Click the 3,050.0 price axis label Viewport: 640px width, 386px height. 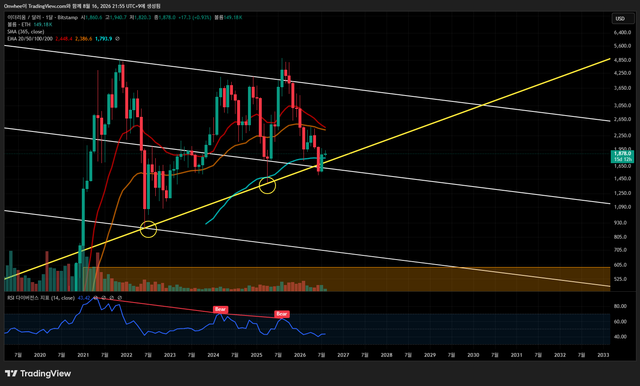coord(622,106)
